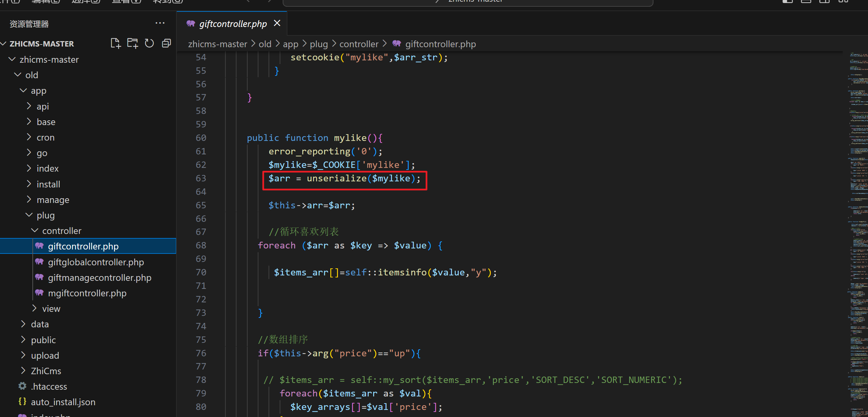Click the braces icon of auto_install.json
868x417 pixels.
[x=22, y=401]
